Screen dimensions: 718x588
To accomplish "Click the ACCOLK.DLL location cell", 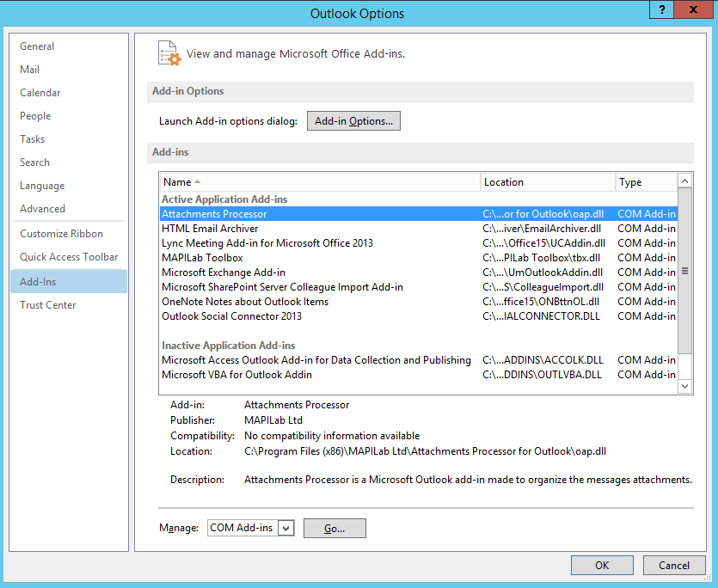I will pyautogui.click(x=543, y=360).
